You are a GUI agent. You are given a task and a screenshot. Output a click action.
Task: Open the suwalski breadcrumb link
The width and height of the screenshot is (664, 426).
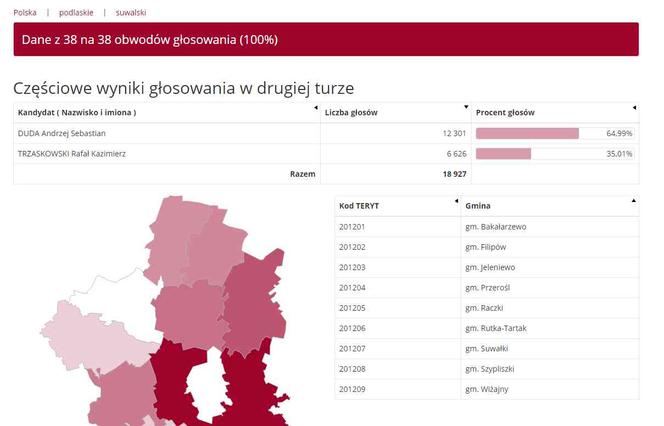point(131,13)
